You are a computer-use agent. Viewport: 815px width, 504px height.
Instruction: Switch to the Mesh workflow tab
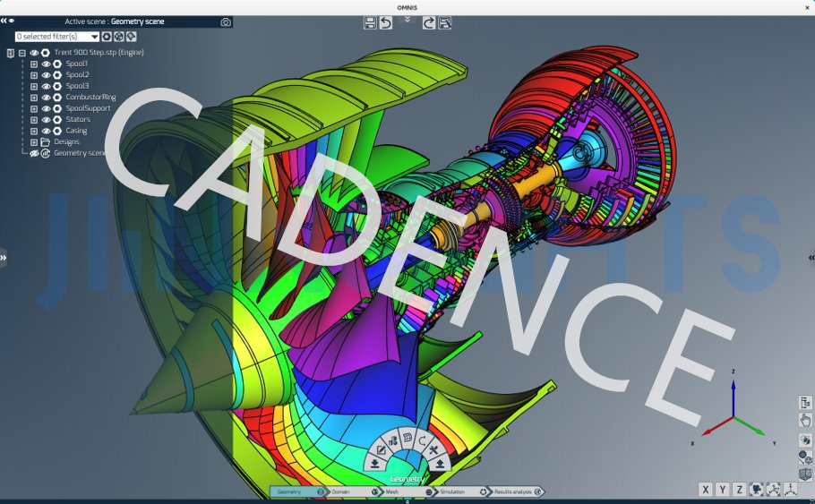[x=394, y=491]
